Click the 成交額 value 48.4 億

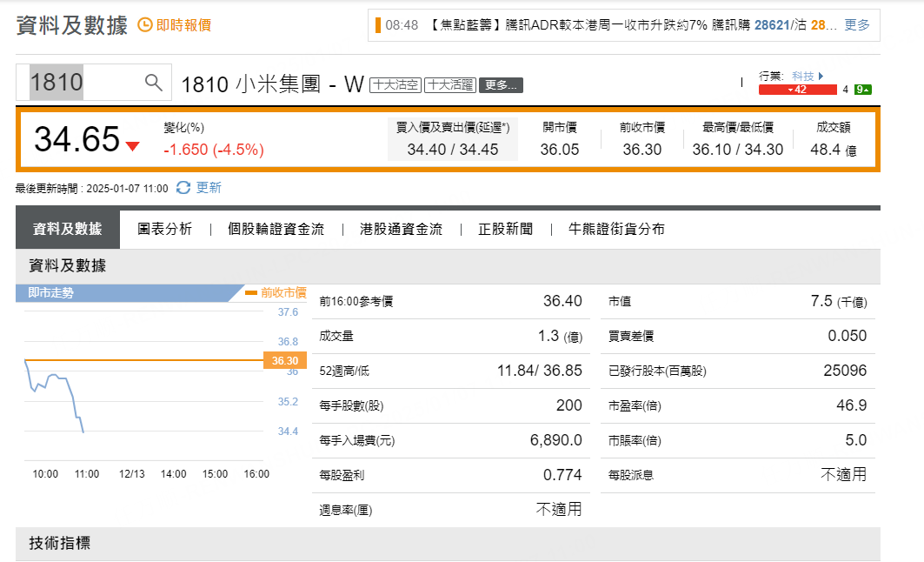834,150
